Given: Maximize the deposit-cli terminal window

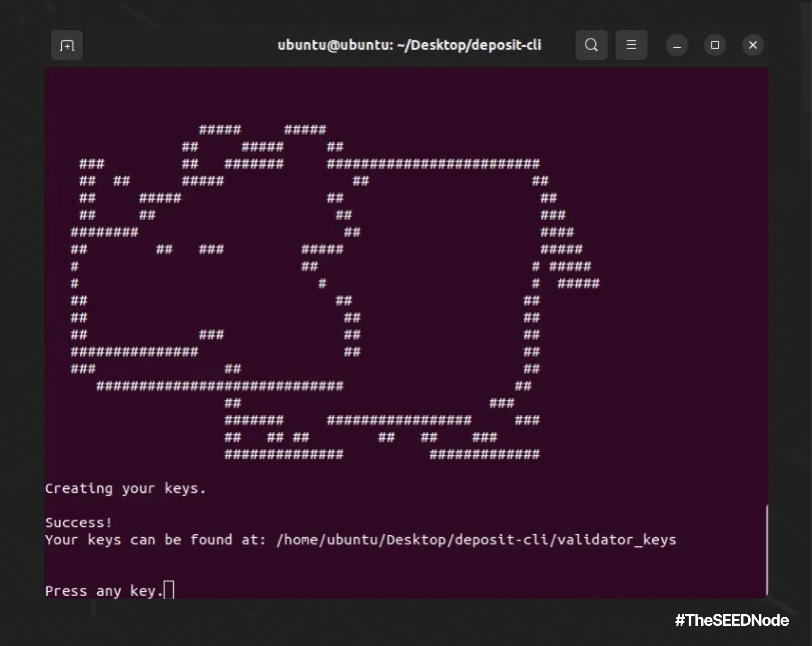Looking at the screenshot, I should pos(715,45).
